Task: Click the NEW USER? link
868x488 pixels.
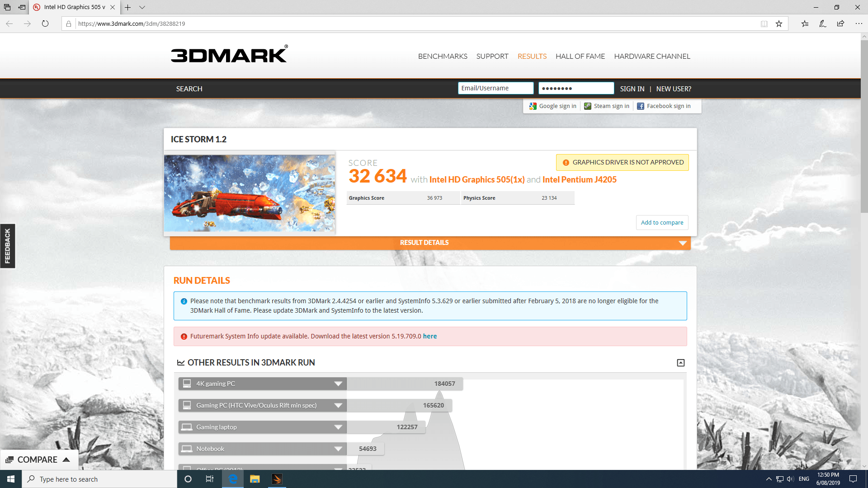Action: pos(674,89)
